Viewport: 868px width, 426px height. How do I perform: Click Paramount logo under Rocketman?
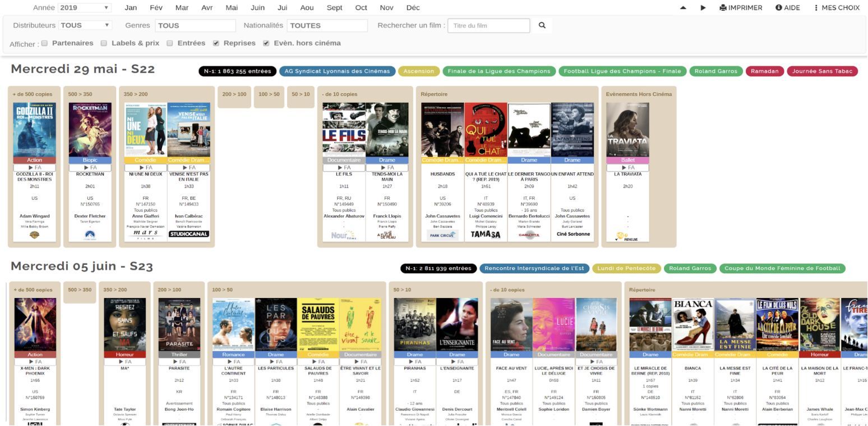pyautogui.click(x=90, y=235)
